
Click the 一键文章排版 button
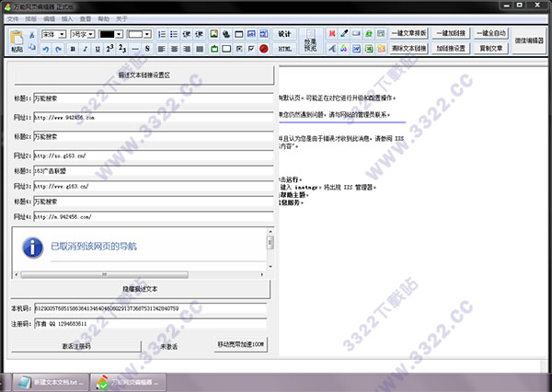[408, 33]
